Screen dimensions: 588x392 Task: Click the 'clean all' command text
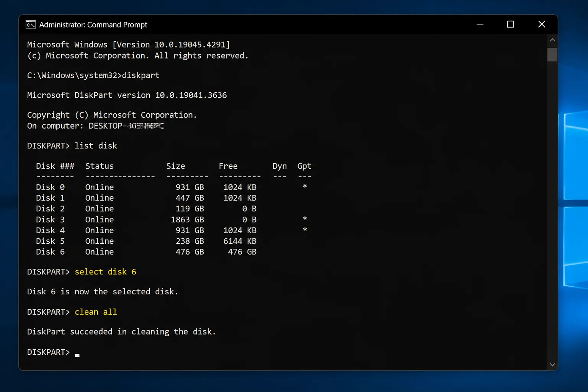click(96, 312)
